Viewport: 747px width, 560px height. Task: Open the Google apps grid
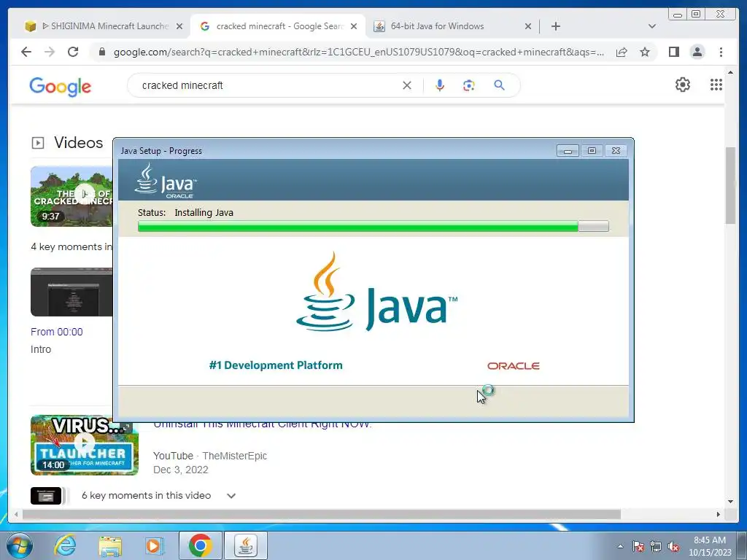coord(716,85)
